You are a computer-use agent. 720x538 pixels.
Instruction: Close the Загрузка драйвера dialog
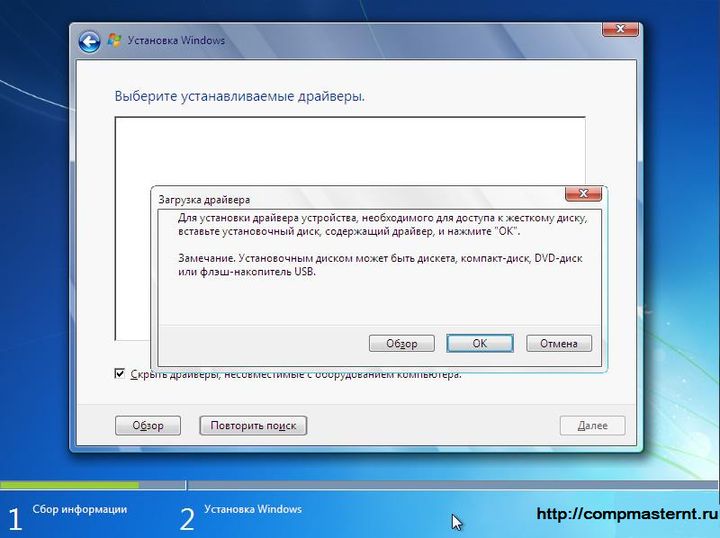tap(583, 194)
